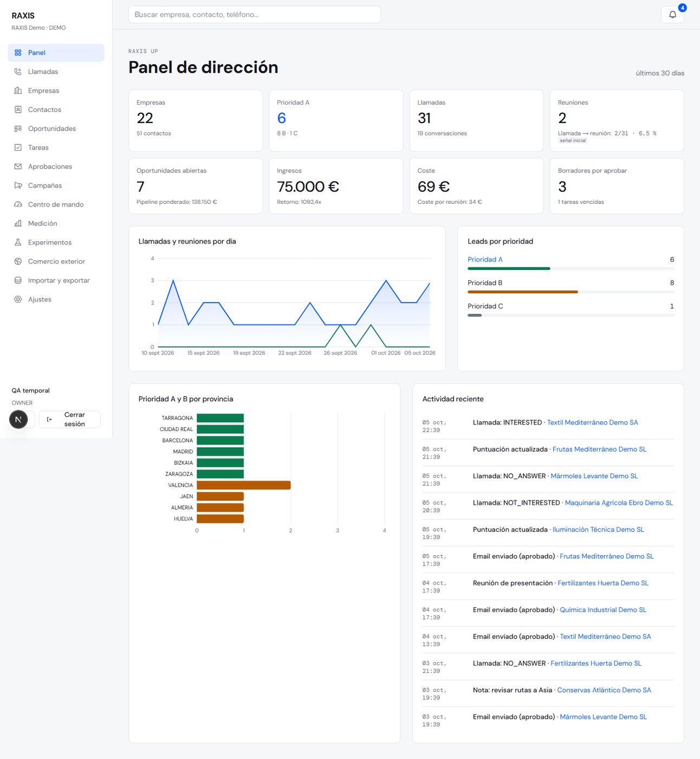
Task: Focus the Buscar empresa search field
Action: [255, 15]
